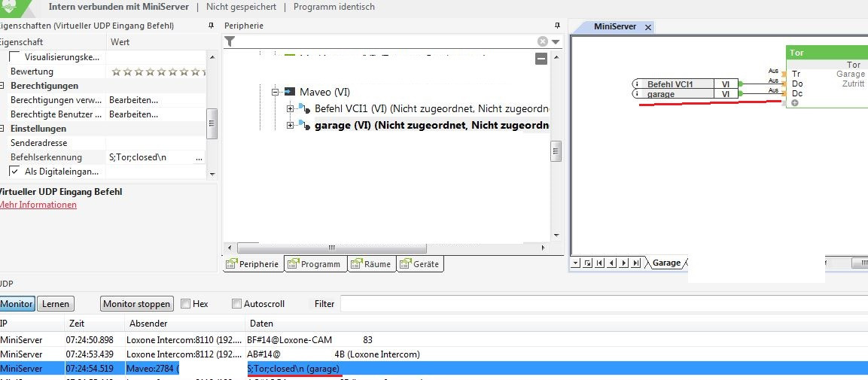Collapse all tree nodes with the grey minus button
Image resolution: width=868 pixels, height=380 pixels.
click(x=541, y=59)
